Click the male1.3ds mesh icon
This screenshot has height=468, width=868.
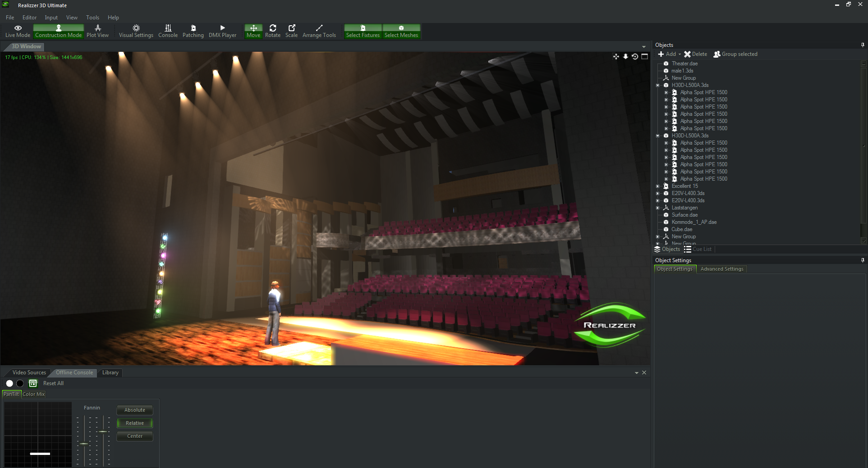tap(666, 71)
